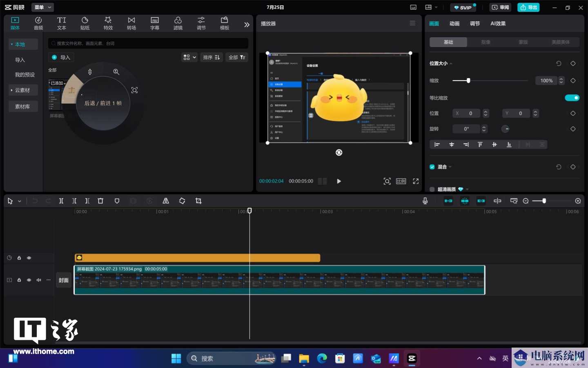Open the 全部 filter dropdown
Viewport: 588px width, 368px height.
[237, 57]
